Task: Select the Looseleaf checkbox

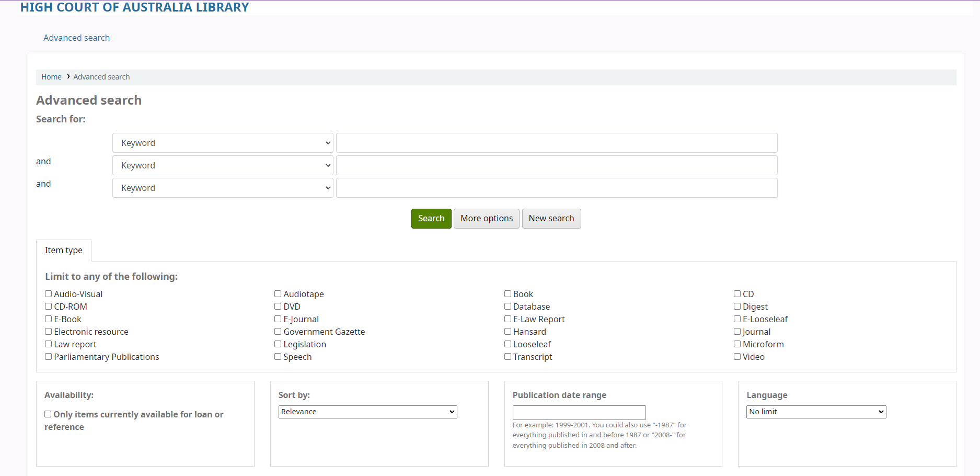Action: tap(508, 344)
